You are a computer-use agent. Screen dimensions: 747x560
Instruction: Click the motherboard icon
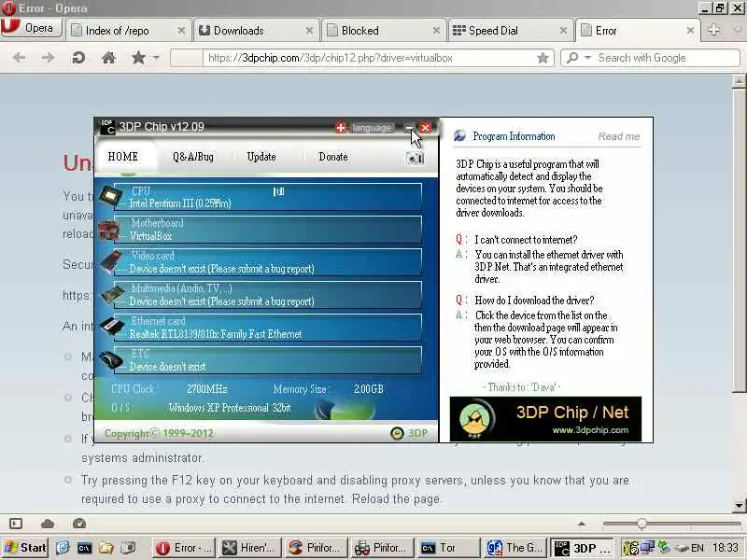click(109, 230)
